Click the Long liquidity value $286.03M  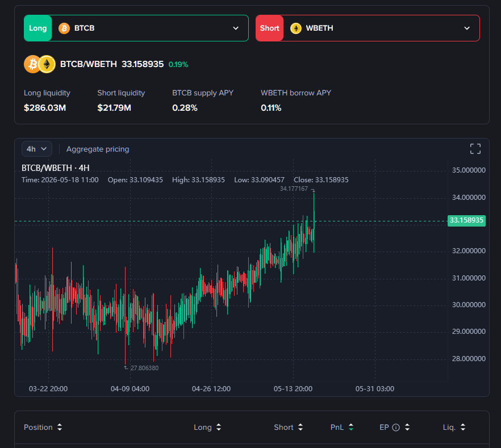45,108
